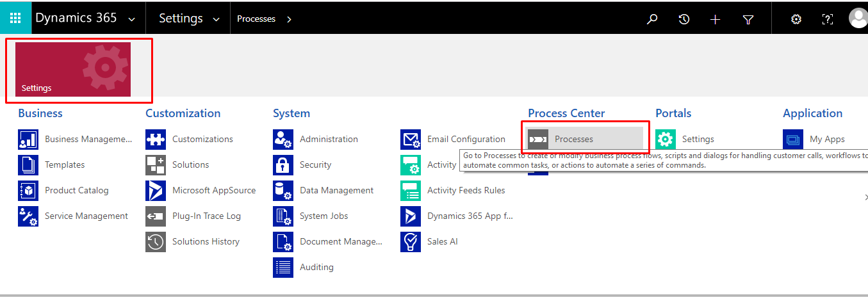Open Auditing link
Screen dimensions: 868x297
point(316,267)
